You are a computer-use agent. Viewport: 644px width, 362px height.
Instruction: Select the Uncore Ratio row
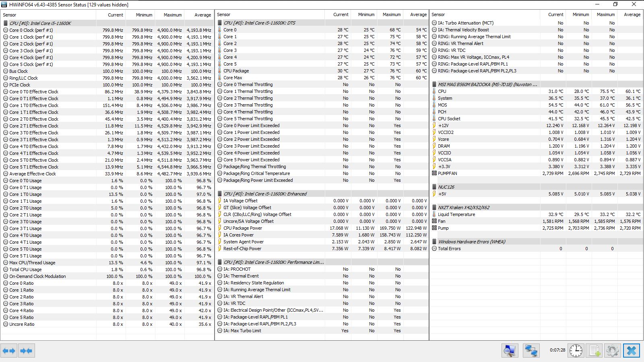tap(107, 324)
